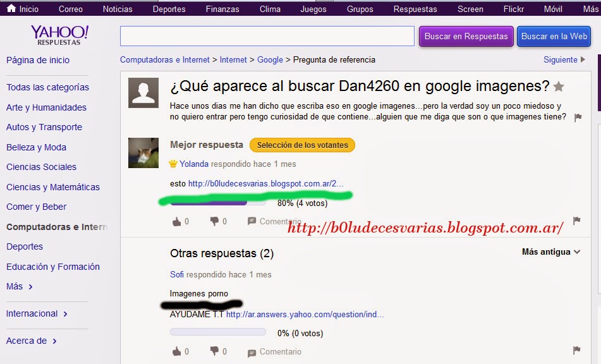Click the Google breadcrumb link
601x364 pixels.
pyautogui.click(x=270, y=60)
